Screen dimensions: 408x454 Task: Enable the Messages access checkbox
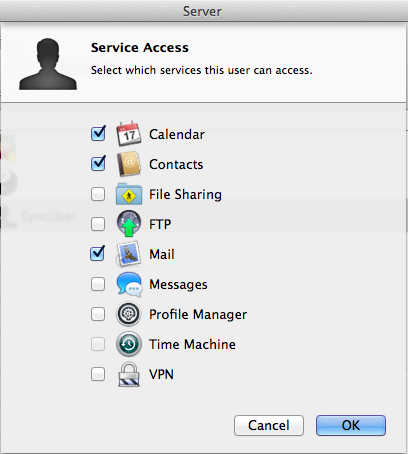98,284
